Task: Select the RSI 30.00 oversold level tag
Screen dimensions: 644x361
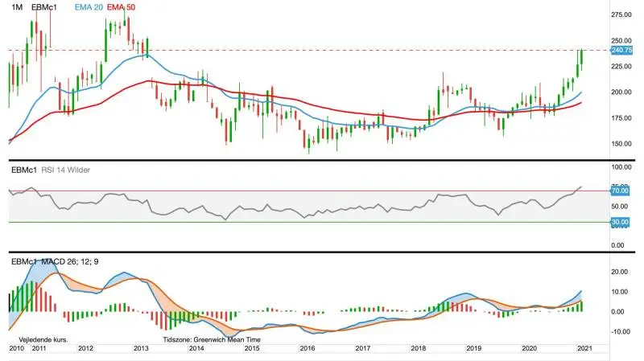Action: 620,222
